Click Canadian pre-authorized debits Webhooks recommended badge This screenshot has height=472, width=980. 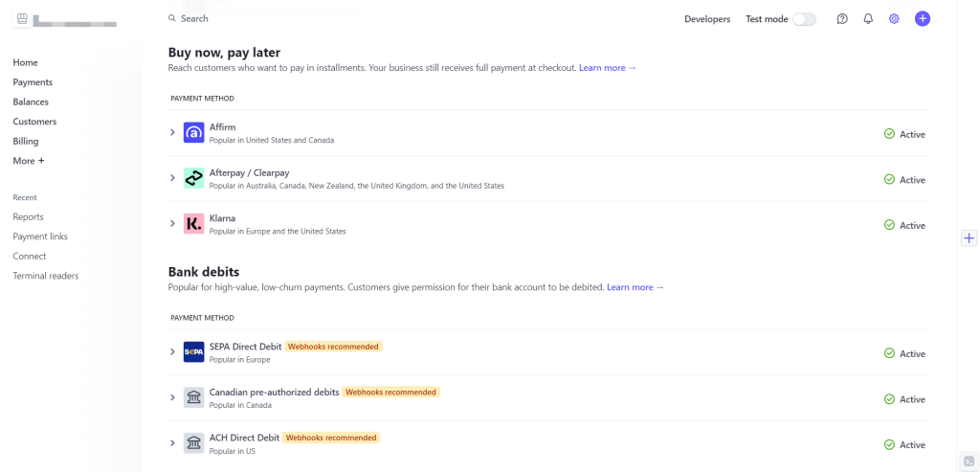tap(390, 392)
